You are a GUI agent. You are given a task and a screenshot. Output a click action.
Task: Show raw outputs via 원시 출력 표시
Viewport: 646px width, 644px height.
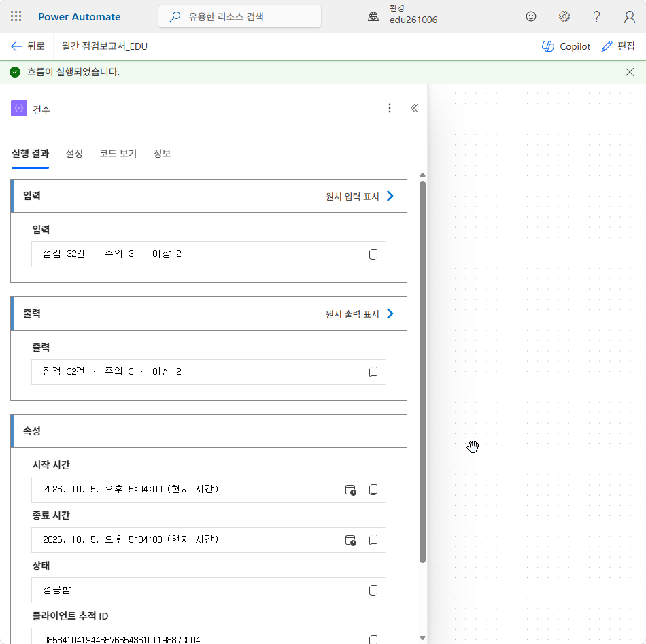coord(360,314)
